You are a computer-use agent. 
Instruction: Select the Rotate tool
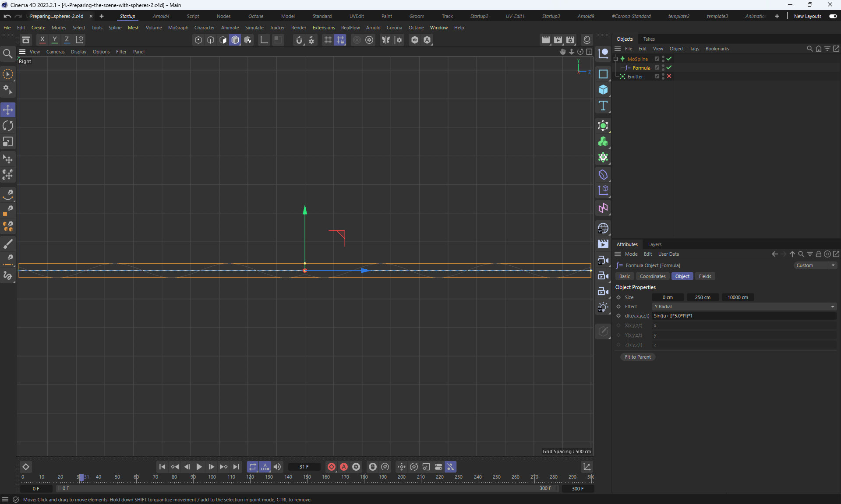[x=8, y=126]
